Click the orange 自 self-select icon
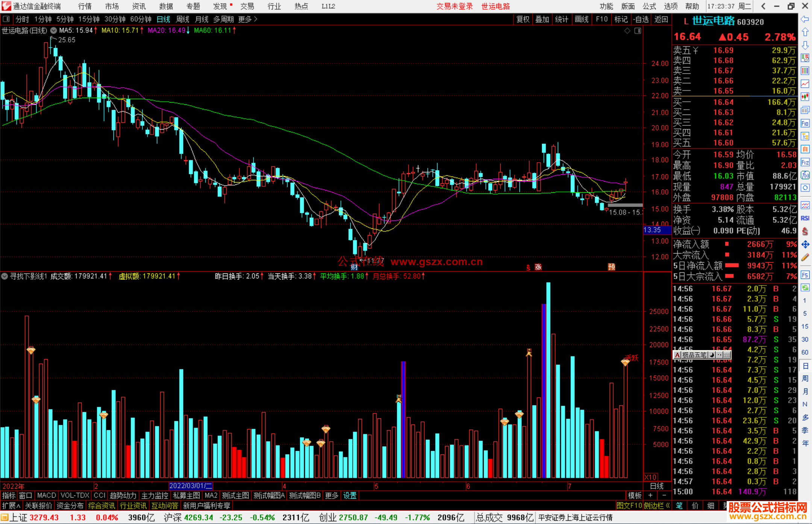This screenshot has height=524, width=812. 805,149
